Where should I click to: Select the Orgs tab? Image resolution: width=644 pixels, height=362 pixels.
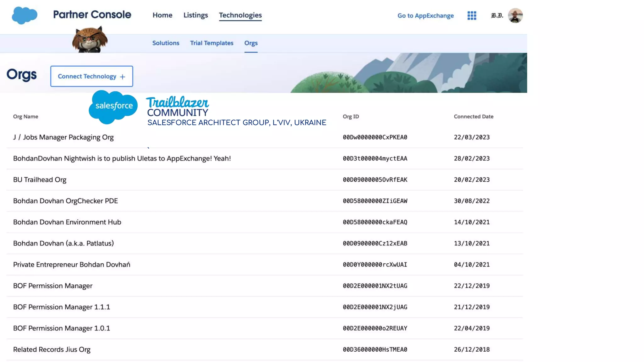coord(251,43)
